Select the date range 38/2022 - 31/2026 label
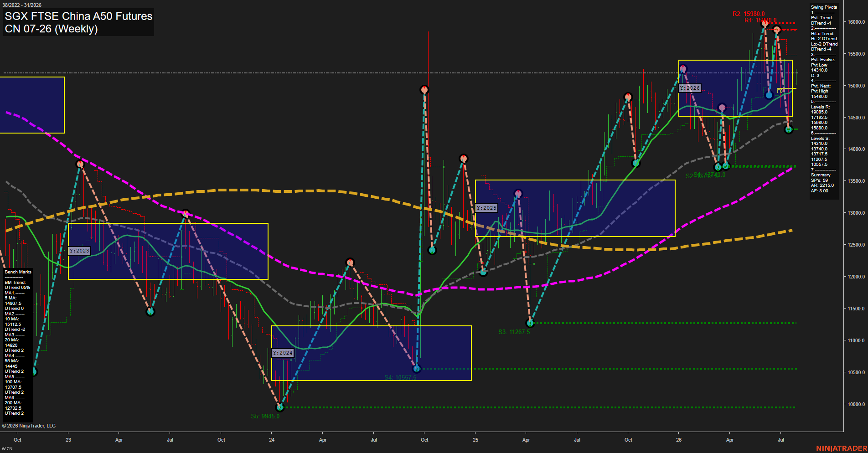868x453 pixels. [x=22, y=5]
